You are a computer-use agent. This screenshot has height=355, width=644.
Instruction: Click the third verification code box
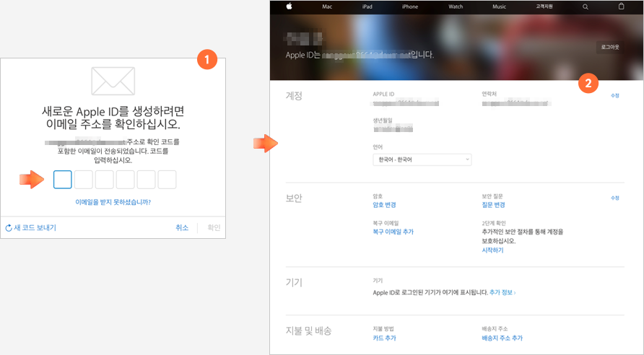pyautogui.click(x=104, y=180)
